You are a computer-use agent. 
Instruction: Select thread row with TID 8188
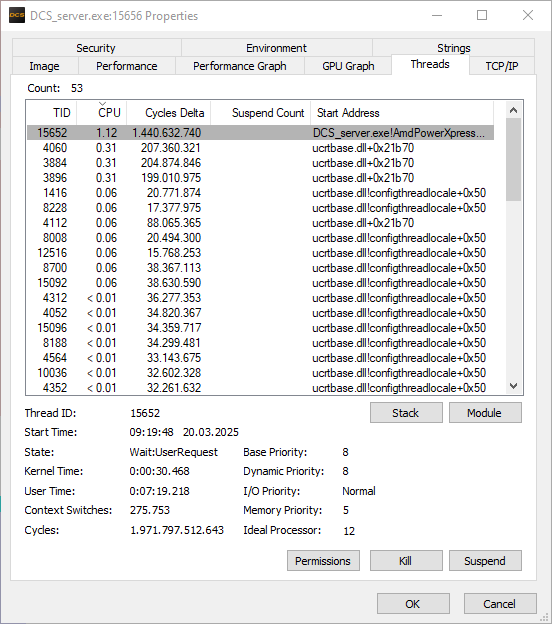(x=260, y=343)
